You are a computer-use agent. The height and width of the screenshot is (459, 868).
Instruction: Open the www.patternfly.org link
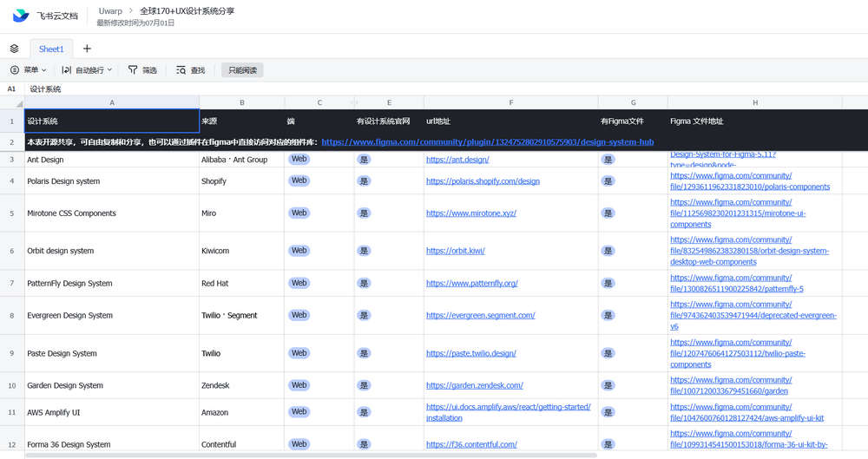coord(472,283)
